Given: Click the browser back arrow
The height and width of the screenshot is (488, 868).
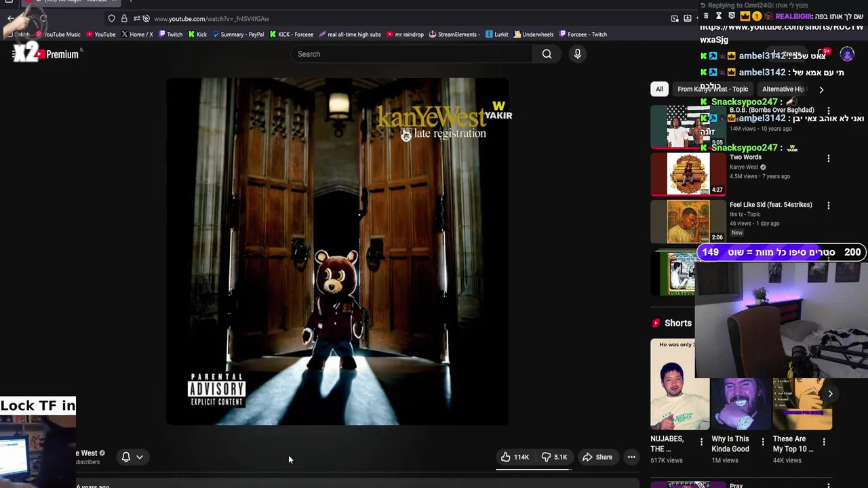Looking at the screenshot, I should (x=9, y=18).
